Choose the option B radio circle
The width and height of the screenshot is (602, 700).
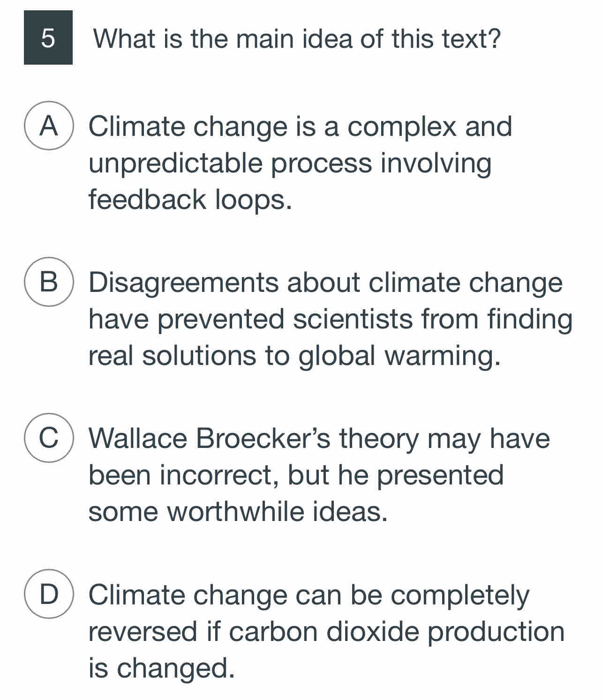point(49,282)
